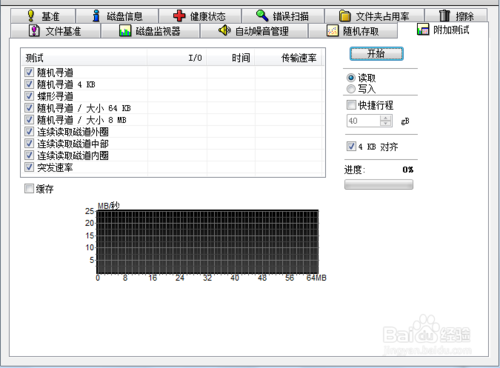Enable the 缓存 checkbox
This screenshot has width=500, height=368.
coord(29,188)
